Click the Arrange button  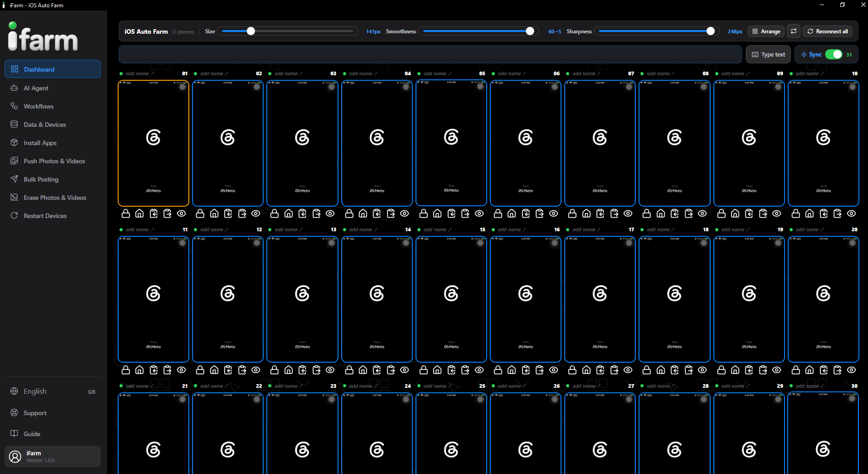[766, 31]
